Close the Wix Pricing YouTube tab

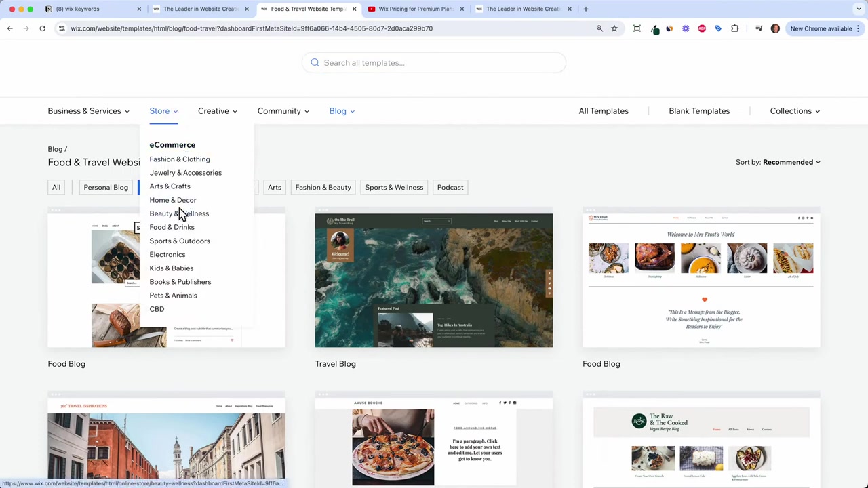(x=462, y=9)
